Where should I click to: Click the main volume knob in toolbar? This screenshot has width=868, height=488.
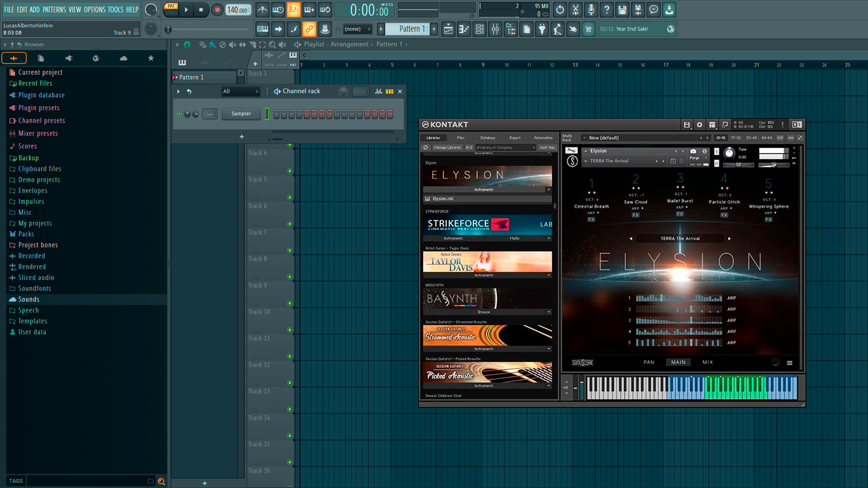[x=151, y=10]
